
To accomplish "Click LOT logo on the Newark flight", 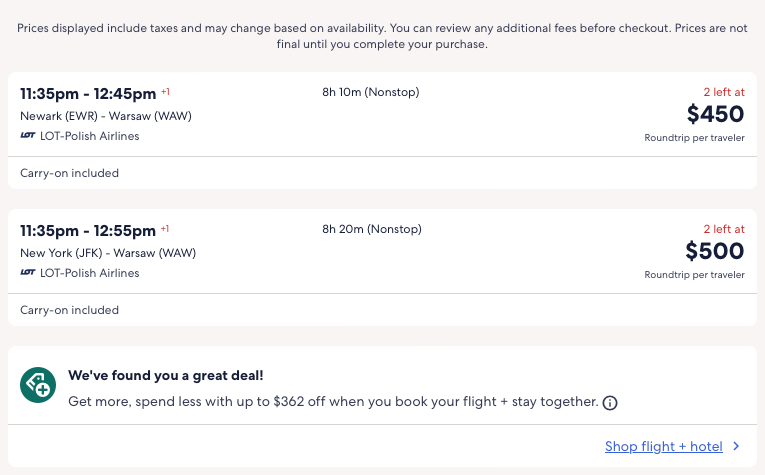I will 28,136.
